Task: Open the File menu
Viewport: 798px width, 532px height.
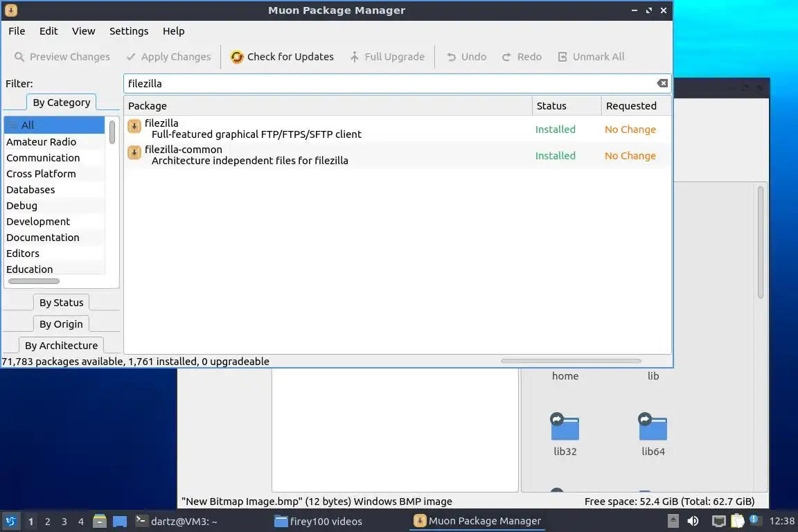Action: pyautogui.click(x=17, y=31)
